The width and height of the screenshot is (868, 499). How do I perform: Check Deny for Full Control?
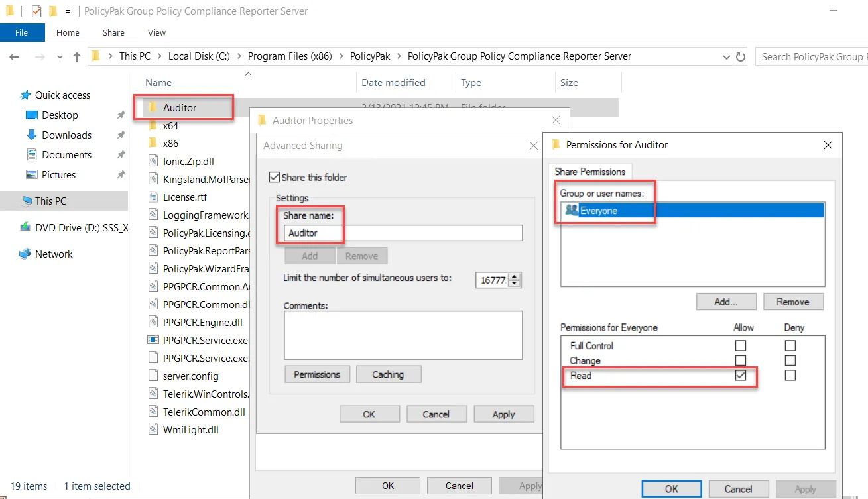tap(790, 345)
